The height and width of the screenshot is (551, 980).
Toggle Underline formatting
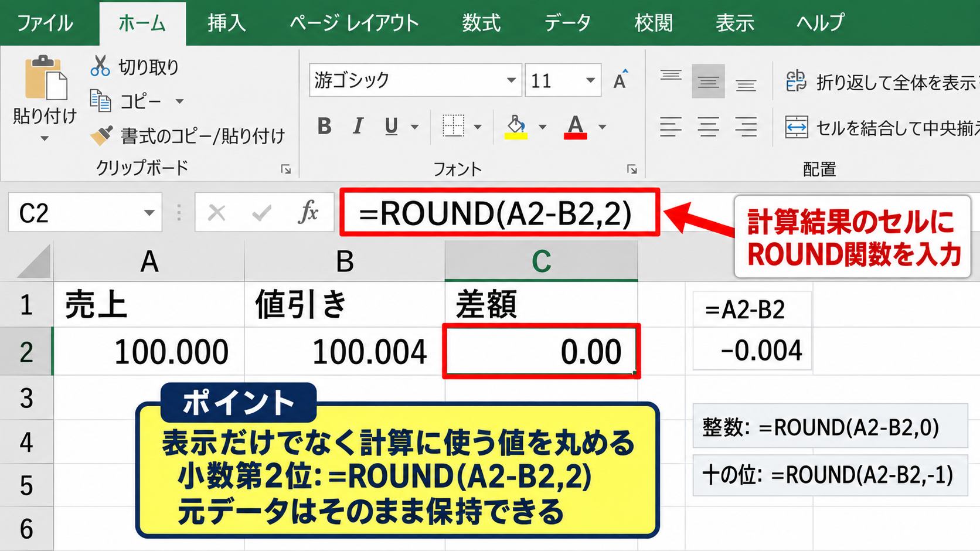(x=392, y=126)
